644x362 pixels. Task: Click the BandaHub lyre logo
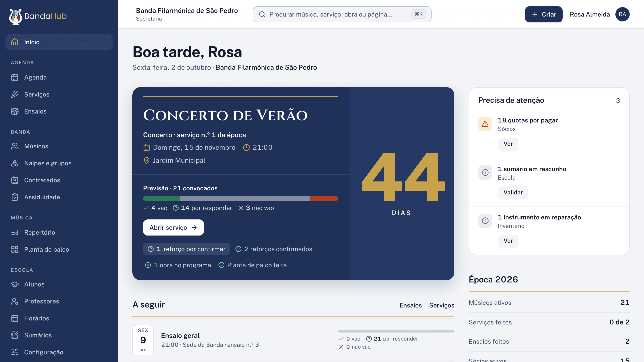click(15, 17)
